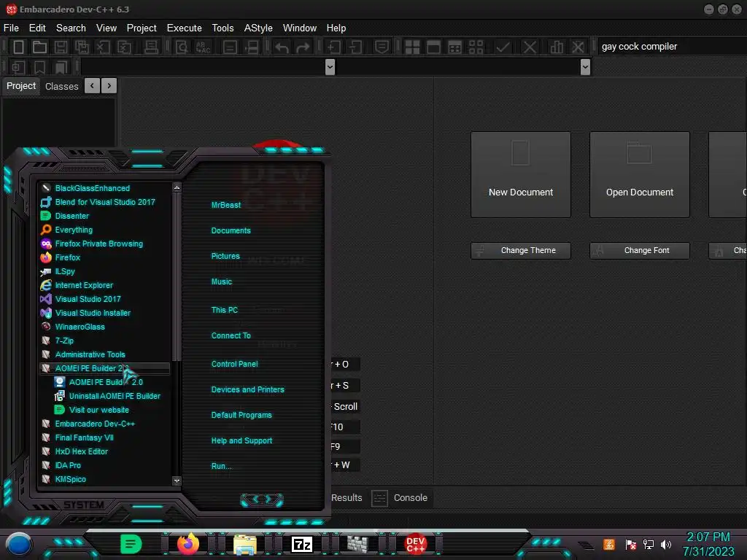
Task: Click the Debug checkmark toolbar icon
Action: 503,47
